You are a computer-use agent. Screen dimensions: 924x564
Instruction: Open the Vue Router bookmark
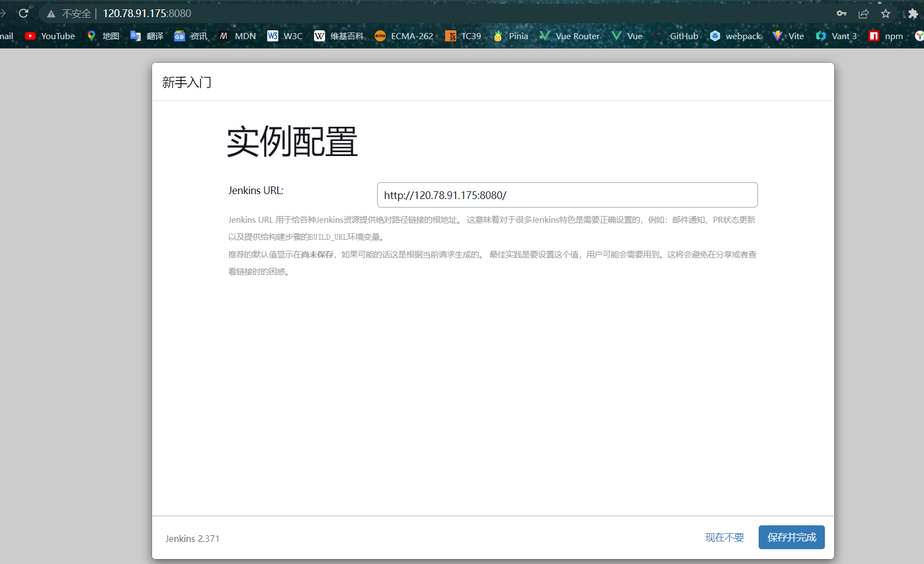(570, 36)
